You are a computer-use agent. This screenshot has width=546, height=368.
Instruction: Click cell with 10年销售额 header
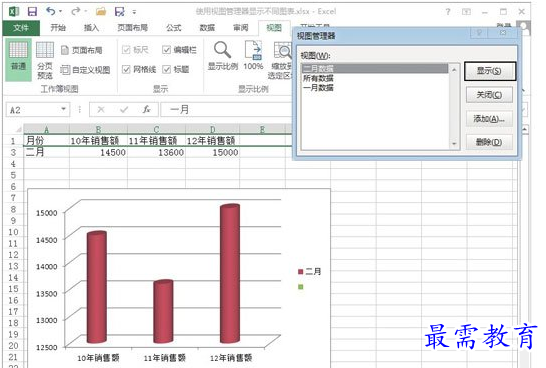98,140
